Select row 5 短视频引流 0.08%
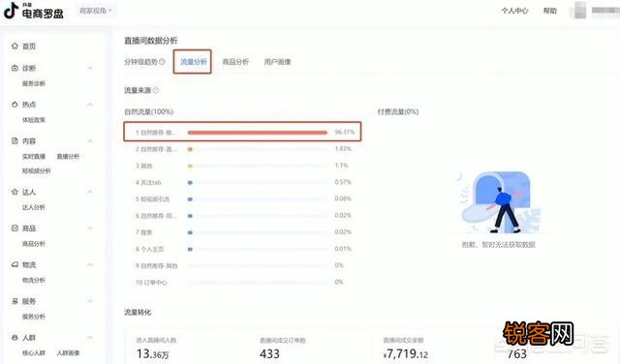Viewport: 620px width, 364px height. 243,198
